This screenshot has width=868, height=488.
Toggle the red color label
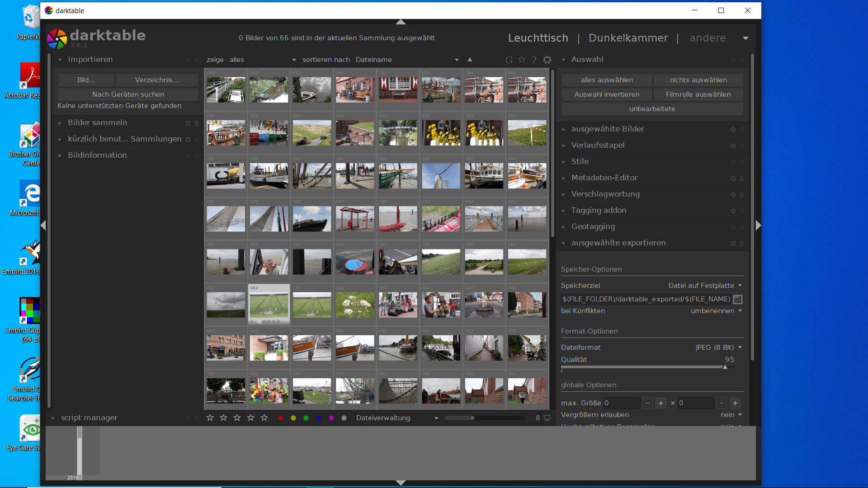pyautogui.click(x=281, y=418)
